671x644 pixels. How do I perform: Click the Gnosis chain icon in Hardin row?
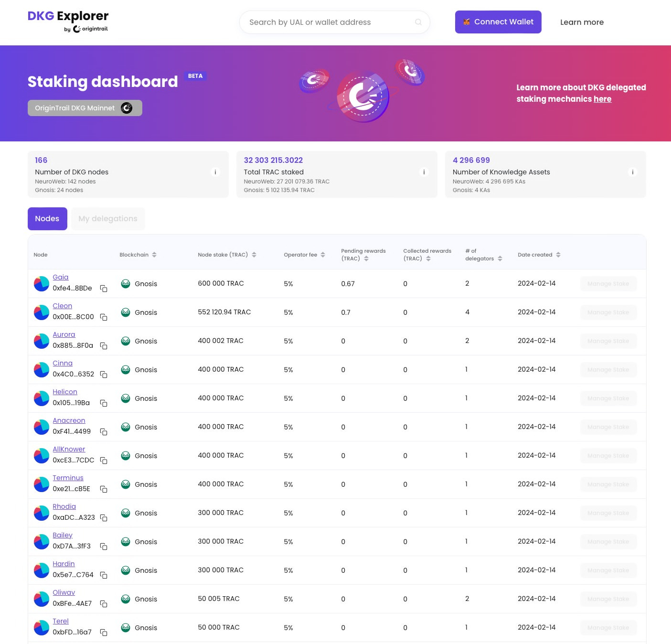point(126,570)
